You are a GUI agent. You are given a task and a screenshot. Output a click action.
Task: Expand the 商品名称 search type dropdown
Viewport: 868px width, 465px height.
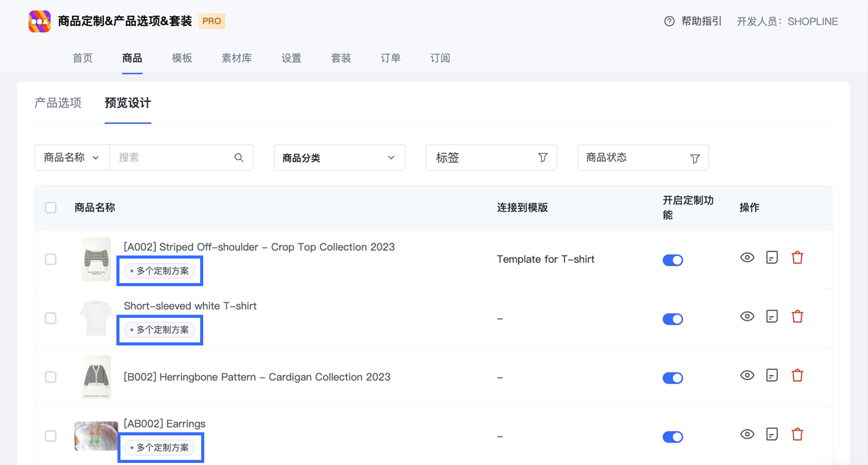(71, 157)
